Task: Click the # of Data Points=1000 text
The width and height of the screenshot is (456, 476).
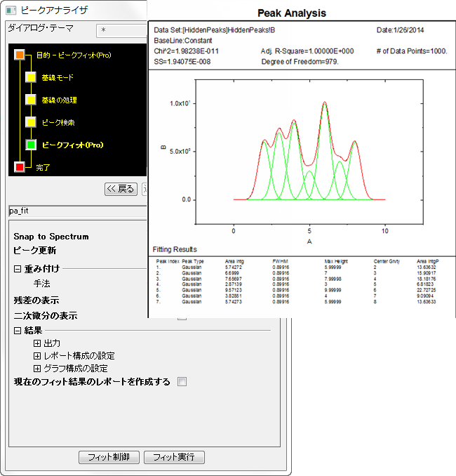Action: [412, 51]
